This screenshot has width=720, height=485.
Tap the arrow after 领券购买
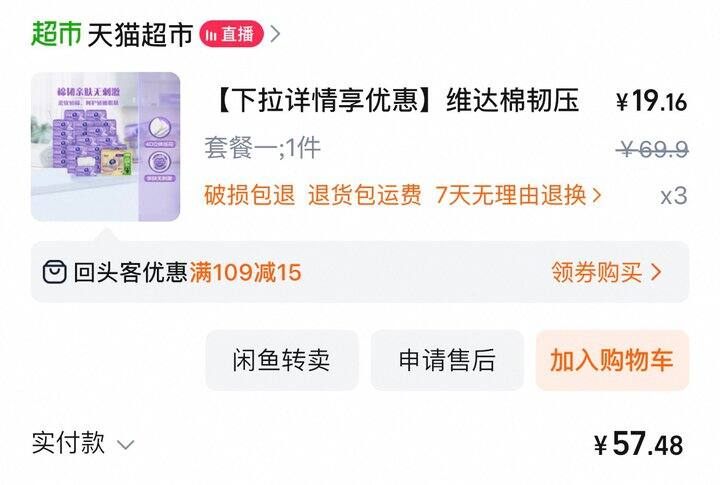[x=656, y=272]
